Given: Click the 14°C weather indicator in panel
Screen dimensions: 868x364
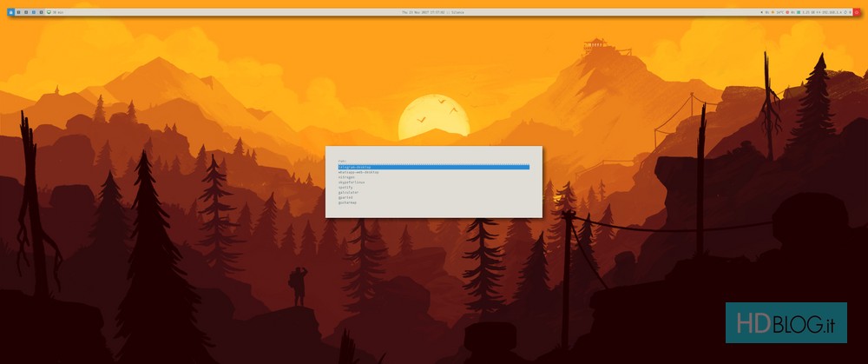Looking at the screenshot, I should 779,12.
